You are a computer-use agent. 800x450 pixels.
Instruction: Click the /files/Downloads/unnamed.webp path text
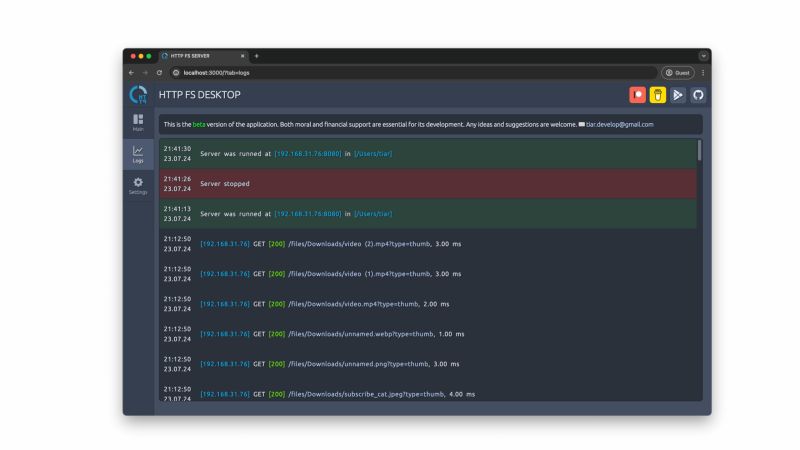(361, 334)
